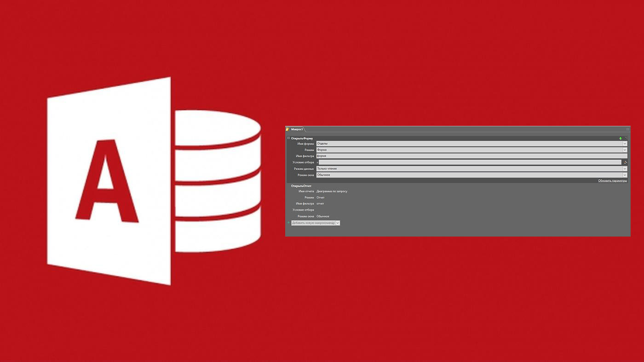Click the Обновить параметры link
This screenshot has width=644, height=362.
coord(612,181)
